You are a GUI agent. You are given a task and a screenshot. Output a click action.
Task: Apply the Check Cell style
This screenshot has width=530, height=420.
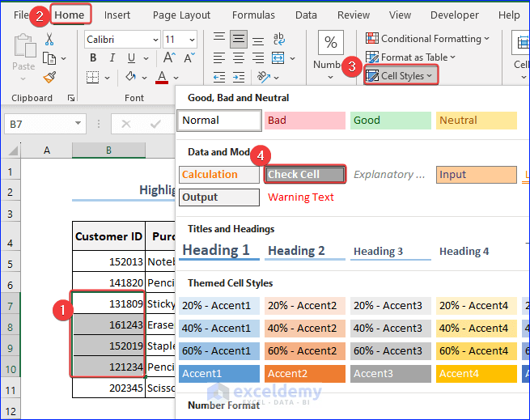point(305,174)
